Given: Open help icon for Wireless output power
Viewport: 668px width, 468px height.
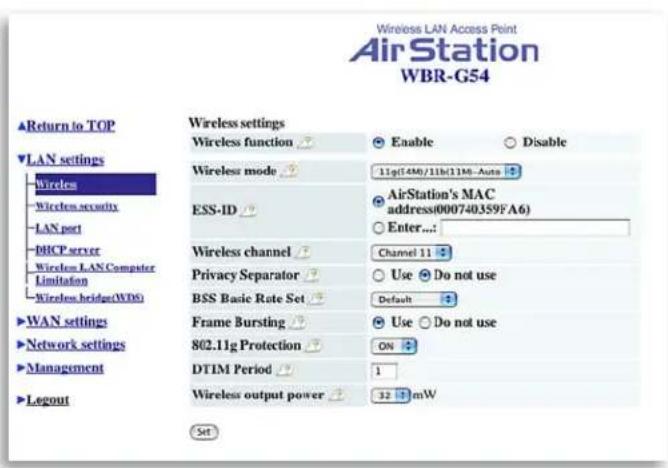Looking at the screenshot, I should [x=337, y=395].
